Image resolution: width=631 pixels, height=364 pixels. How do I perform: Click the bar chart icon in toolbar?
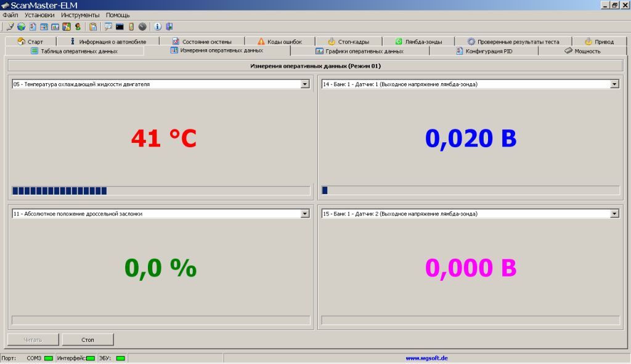pos(55,26)
